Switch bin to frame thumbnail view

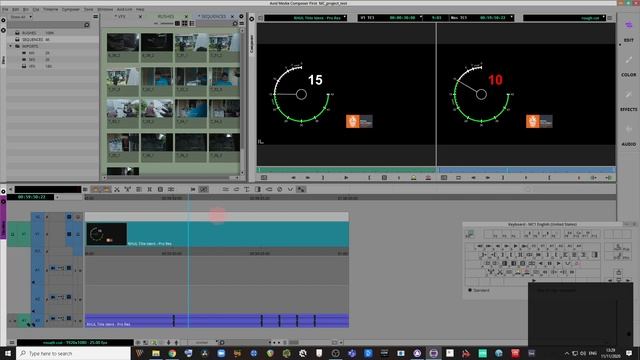coord(184,24)
